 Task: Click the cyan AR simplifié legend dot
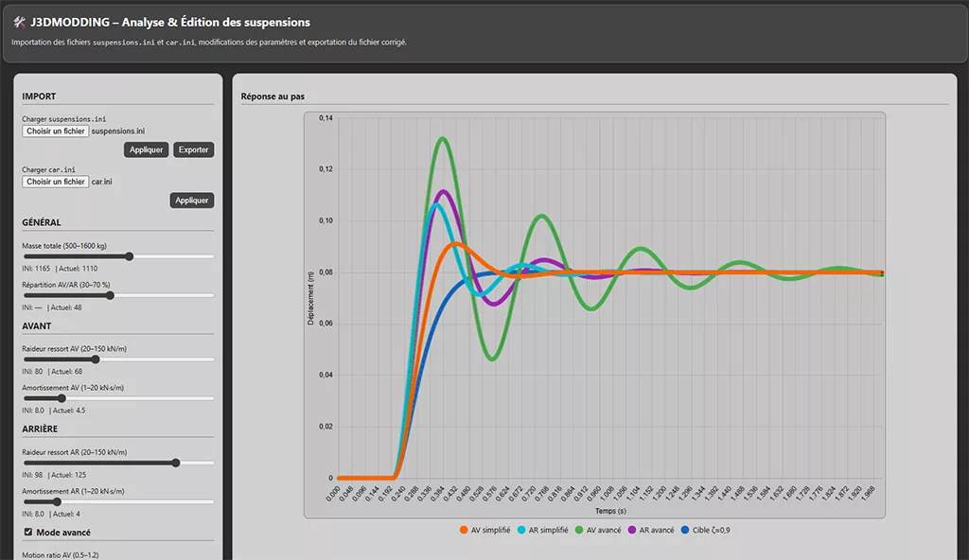522,530
